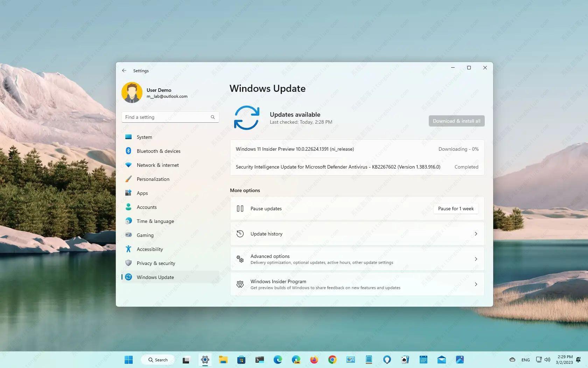Image resolution: width=588 pixels, height=368 pixels.
Task: Open Time & language settings
Action: tap(155, 221)
